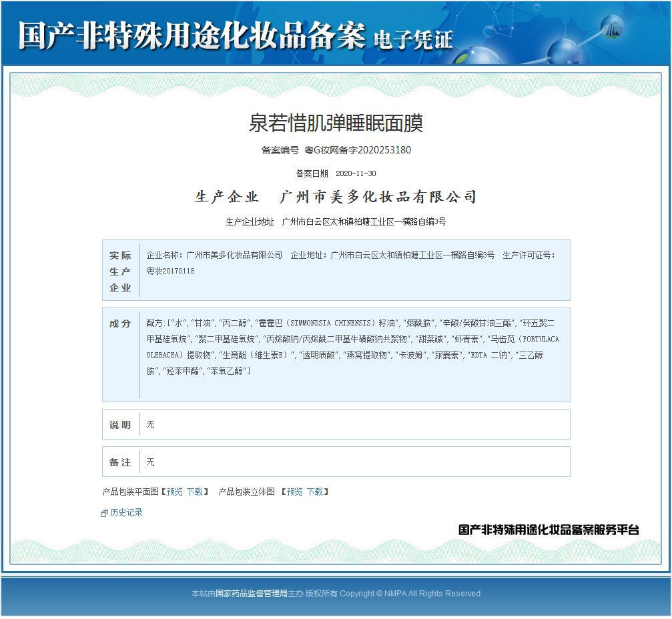Click the ingredient 马齿苋 (PORTULACA OLERACEA) 提取物

(x=353, y=347)
